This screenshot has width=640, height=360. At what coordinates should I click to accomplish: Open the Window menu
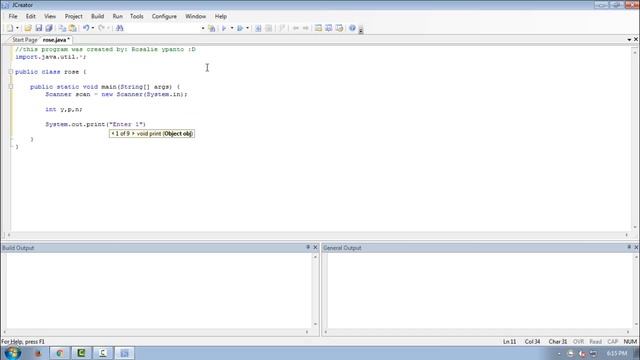tap(196, 16)
